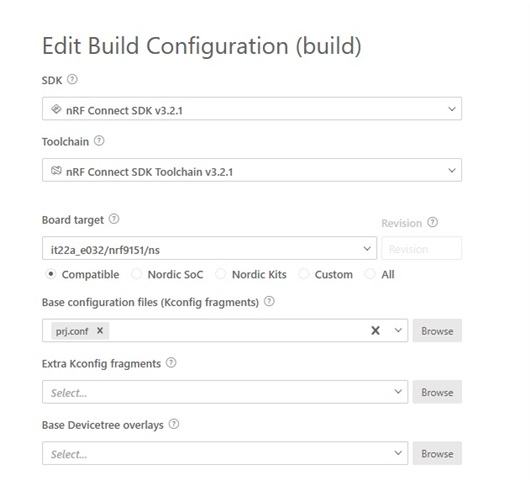Browse for base Devicetree overlays
Screen dimensions: 530x480
(437, 453)
